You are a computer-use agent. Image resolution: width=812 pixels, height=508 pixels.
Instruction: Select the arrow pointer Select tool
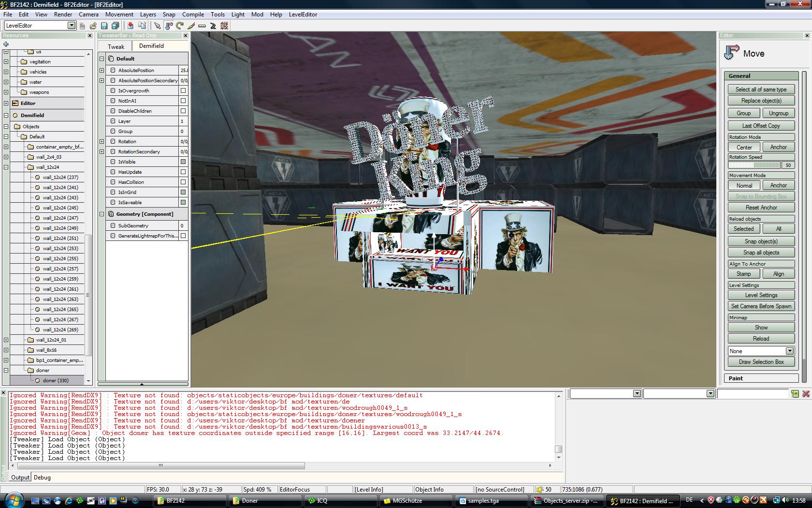point(157,26)
